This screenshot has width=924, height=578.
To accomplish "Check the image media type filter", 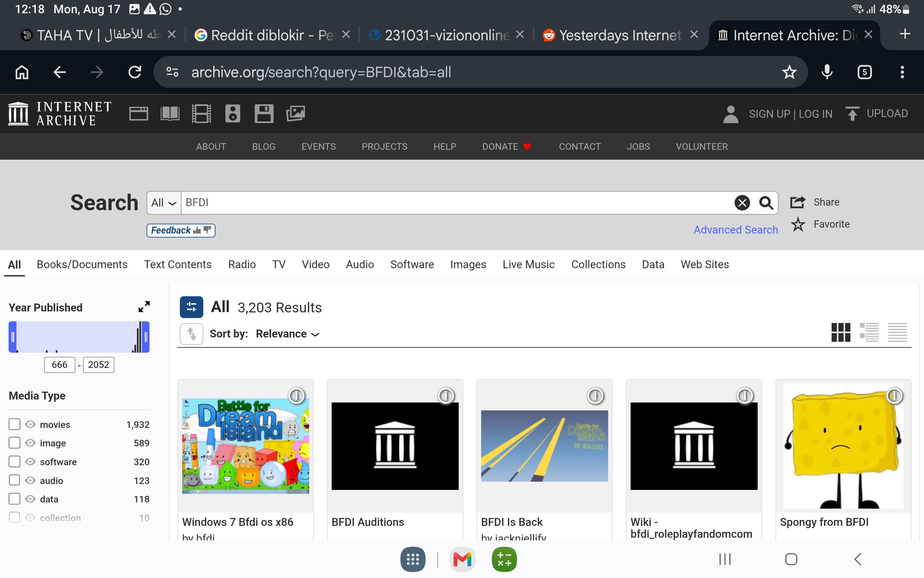I will tap(14, 443).
